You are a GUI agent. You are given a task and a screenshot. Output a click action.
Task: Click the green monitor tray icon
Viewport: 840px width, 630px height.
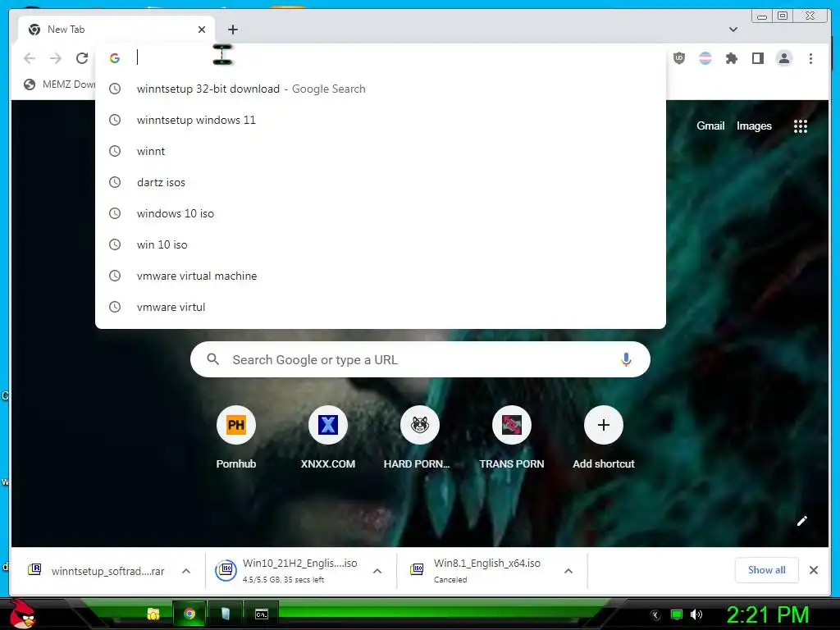(x=677, y=615)
